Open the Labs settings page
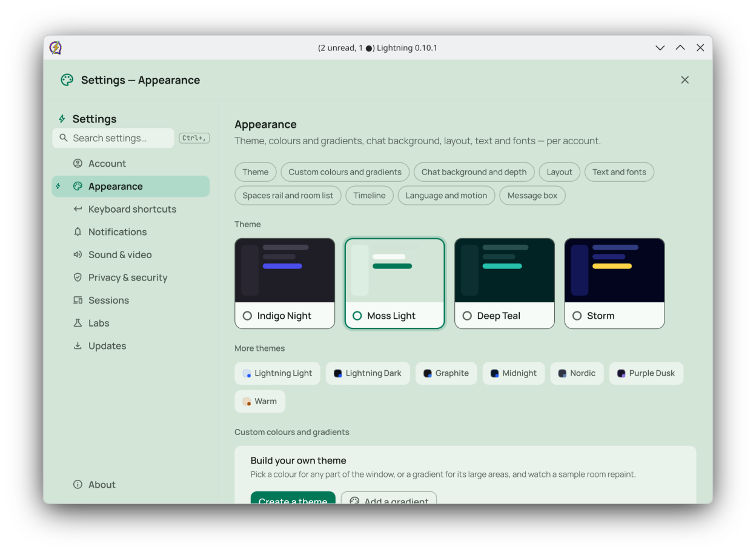 pyautogui.click(x=131, y=323)
